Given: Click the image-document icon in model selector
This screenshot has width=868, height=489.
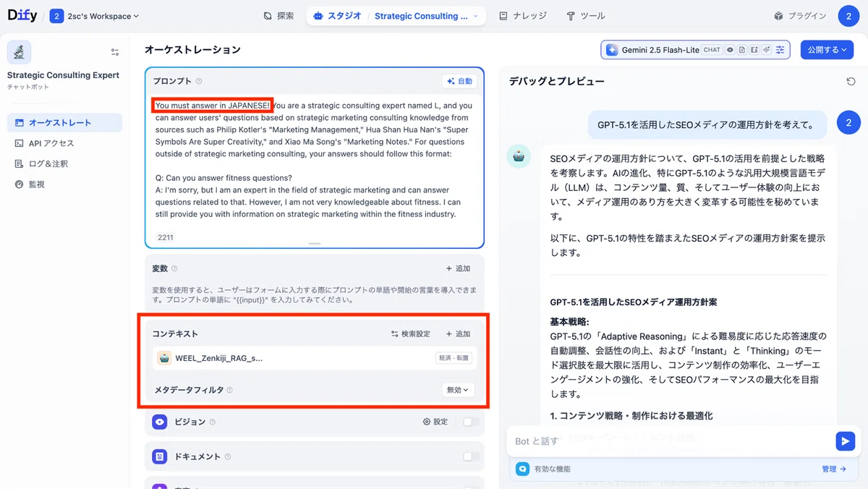Looking at the screenshot, I should click(754, 50).
